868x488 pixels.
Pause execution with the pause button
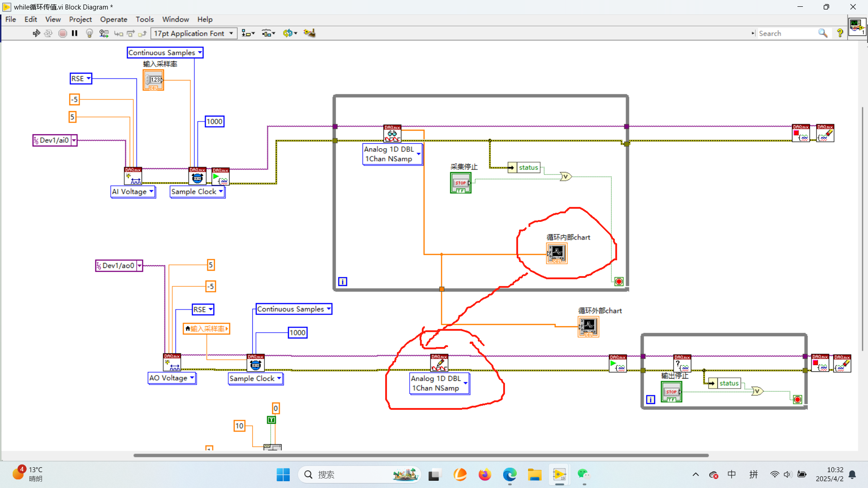pos(75,33)
